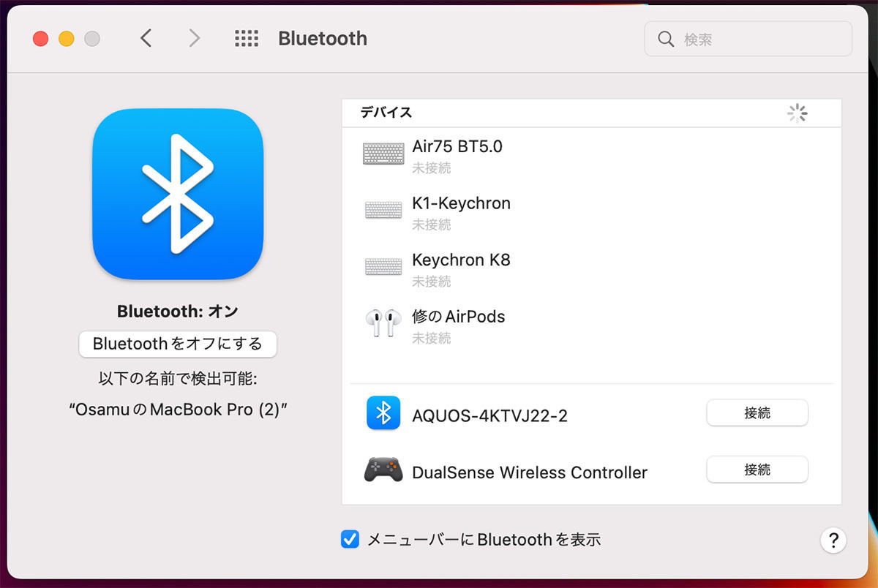The image size is (878, 588).
Task: Go forward with the right chevron
Action: (x=194, y=38)
